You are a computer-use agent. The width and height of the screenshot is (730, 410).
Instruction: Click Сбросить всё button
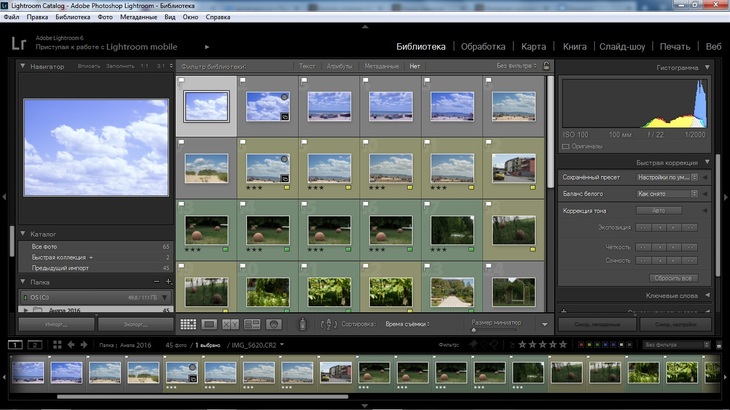pos(673,278)
